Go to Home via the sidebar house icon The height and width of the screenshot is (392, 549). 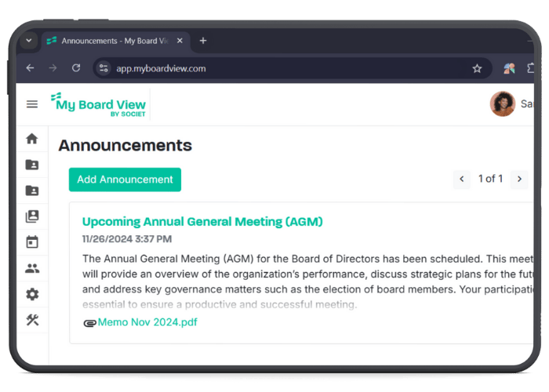point(32,139)
